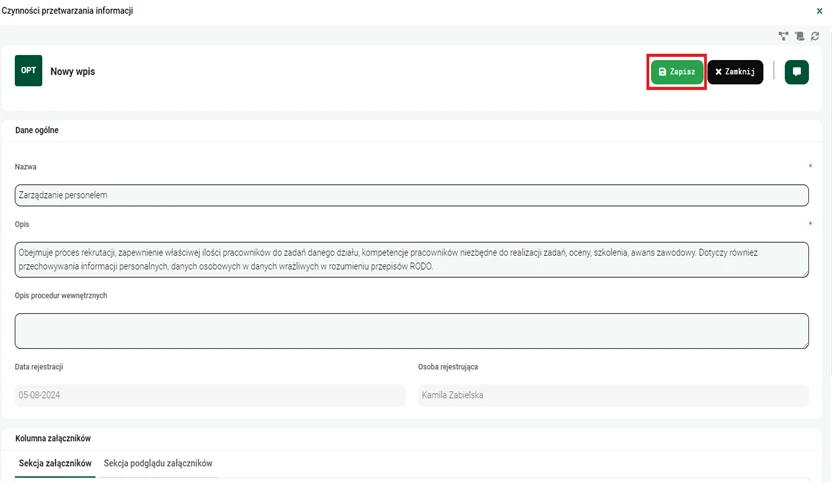Click resize handle of Opis procedur wewnętrznych
The width and height of the screenshot is (832, 482).
point(804,344)
